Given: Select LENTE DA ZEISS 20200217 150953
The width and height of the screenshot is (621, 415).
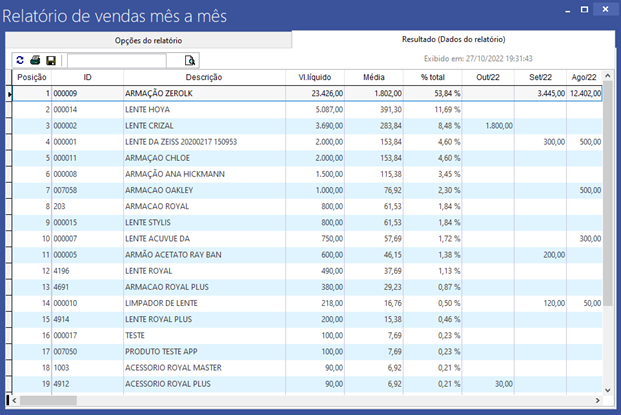Looking at the screenshot, I should click(204, 142).
